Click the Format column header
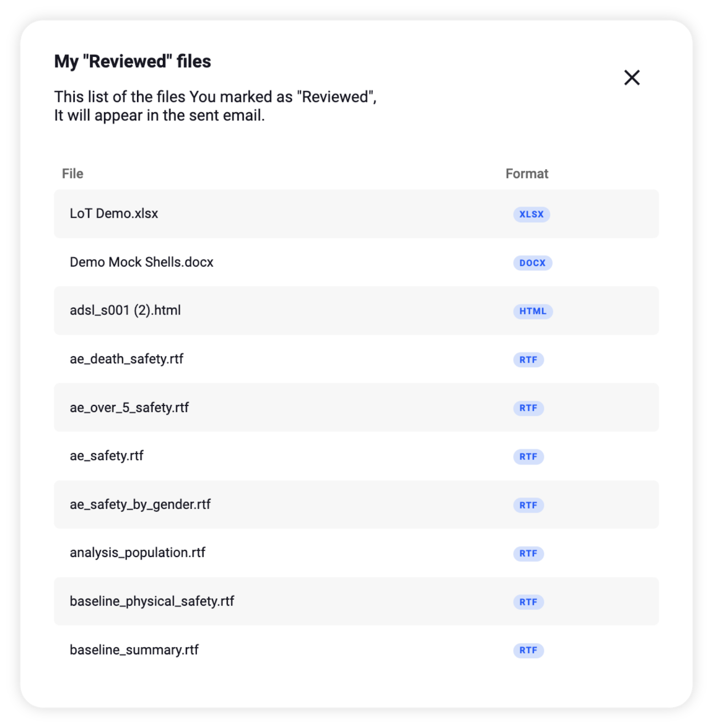This screenshot has width=713, height=728. point(527,173)
